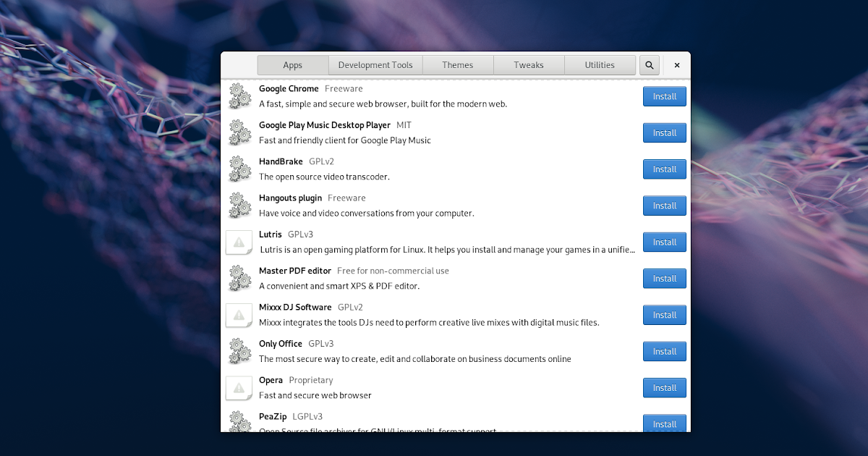Click the Google Chrome application icon
The image size is (868, 456).
tap(239, 96)
